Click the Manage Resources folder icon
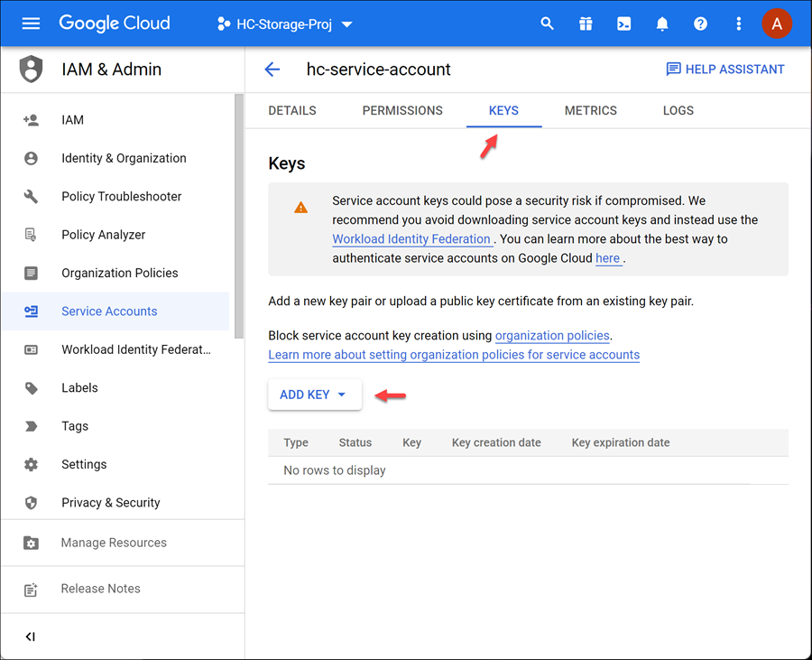 [31, 543]
